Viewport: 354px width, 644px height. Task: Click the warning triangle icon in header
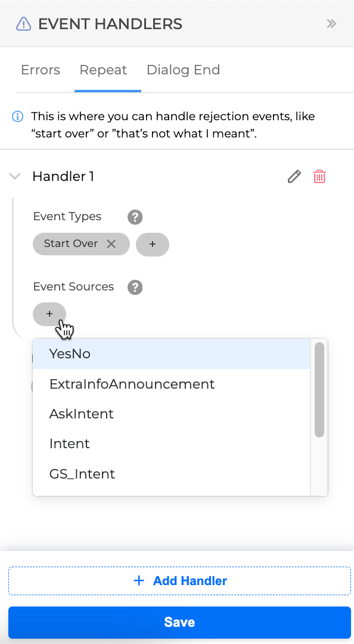click(23, 24)
